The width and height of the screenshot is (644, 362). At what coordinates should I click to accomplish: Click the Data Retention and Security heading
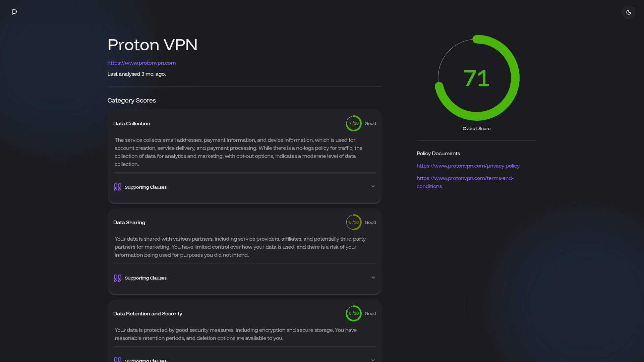click(148, 313)
